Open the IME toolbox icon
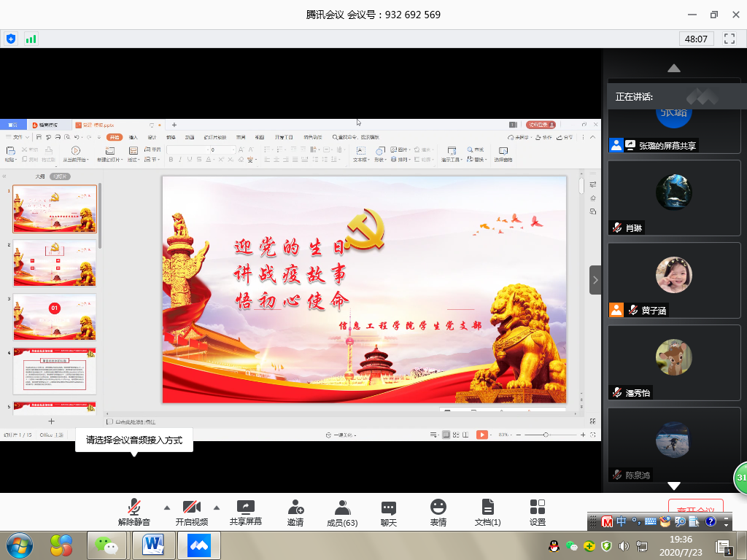 pyautogui.click(x=665, y=521)
